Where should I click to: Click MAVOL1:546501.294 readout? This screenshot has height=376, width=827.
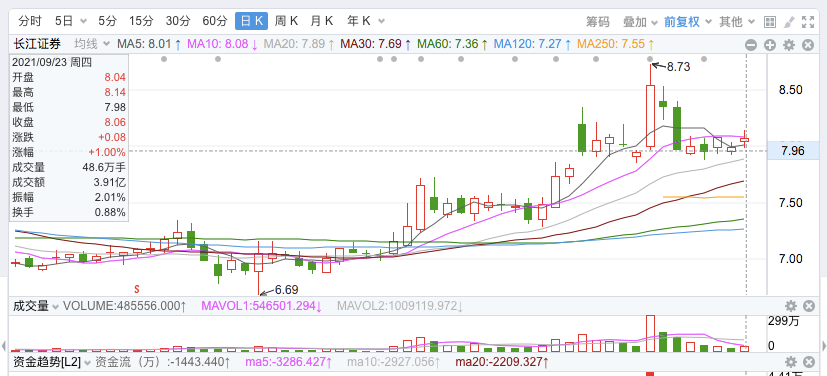point(262,306)
